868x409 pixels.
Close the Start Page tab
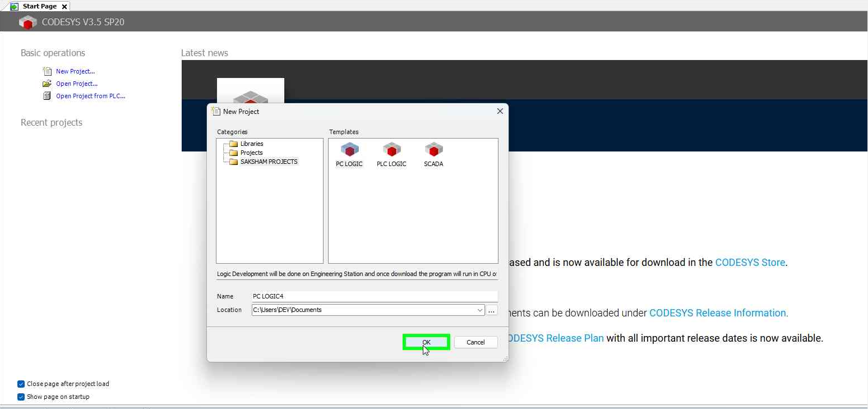click(x=64, y=7)
